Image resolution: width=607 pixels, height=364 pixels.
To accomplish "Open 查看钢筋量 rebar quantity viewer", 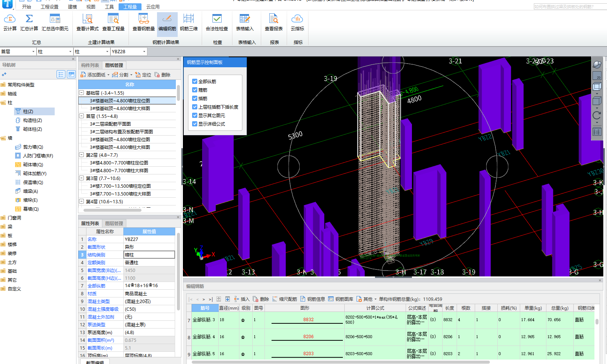I will [x=144, y=22].
